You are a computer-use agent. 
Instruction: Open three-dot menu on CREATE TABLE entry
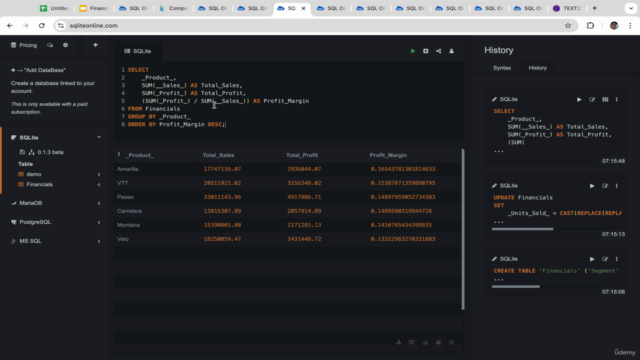point(617,259)
